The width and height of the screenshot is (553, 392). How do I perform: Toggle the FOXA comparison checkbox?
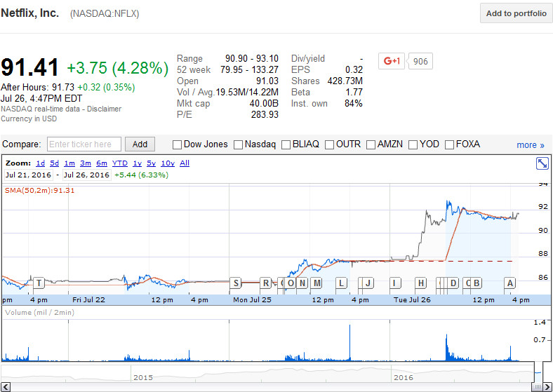[x=450, y=144]
